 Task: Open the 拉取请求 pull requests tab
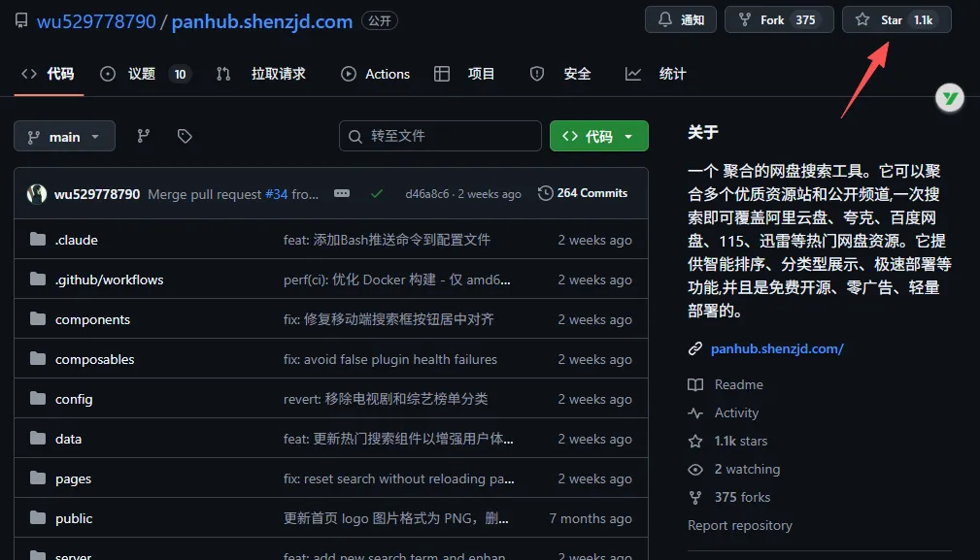click(261, 75)
